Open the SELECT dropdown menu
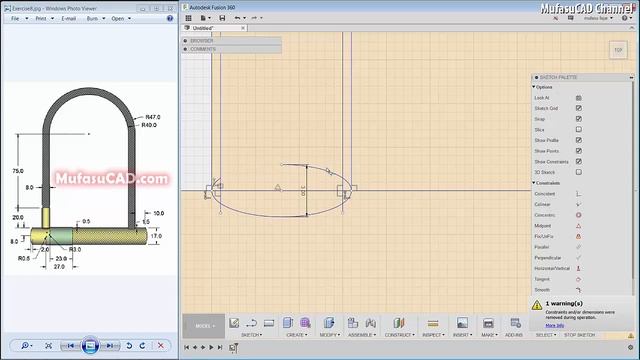This screenshot has width=640, height=360. tap(546, 335)
